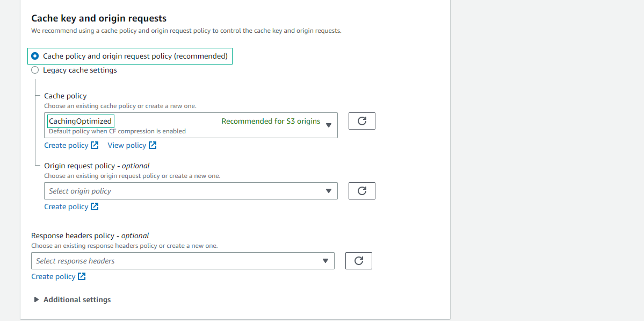This screenshot has height=321, width=644.
Task: Select Cache policy and origin request policy option
Action: point(35,56)
